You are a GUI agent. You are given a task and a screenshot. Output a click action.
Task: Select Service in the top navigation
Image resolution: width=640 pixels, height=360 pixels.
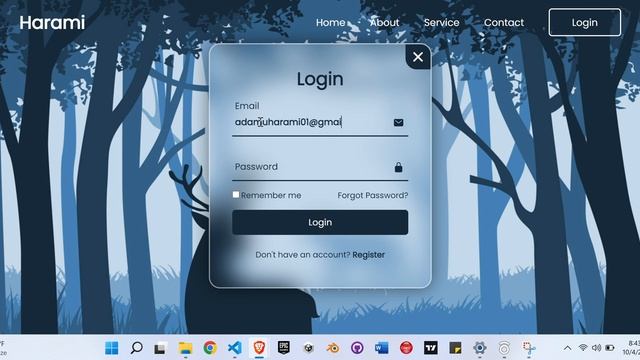442,23
